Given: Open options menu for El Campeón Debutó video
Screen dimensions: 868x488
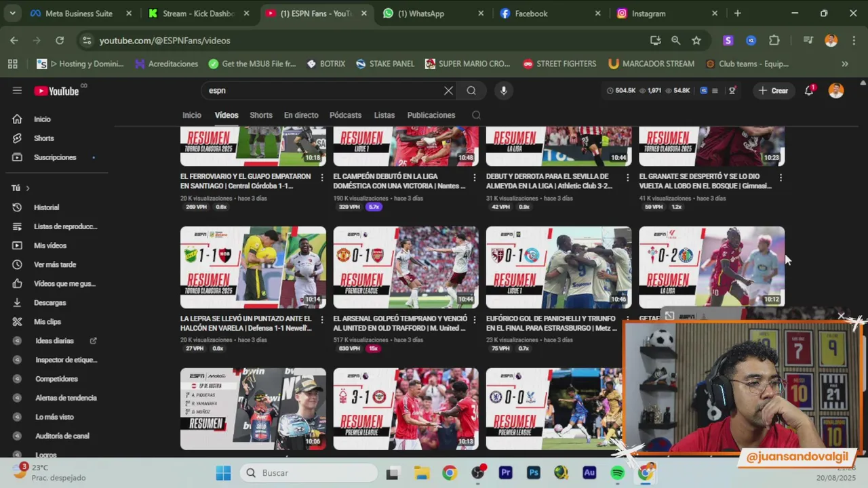Looking at the screenshot, I should pos(474,178).
